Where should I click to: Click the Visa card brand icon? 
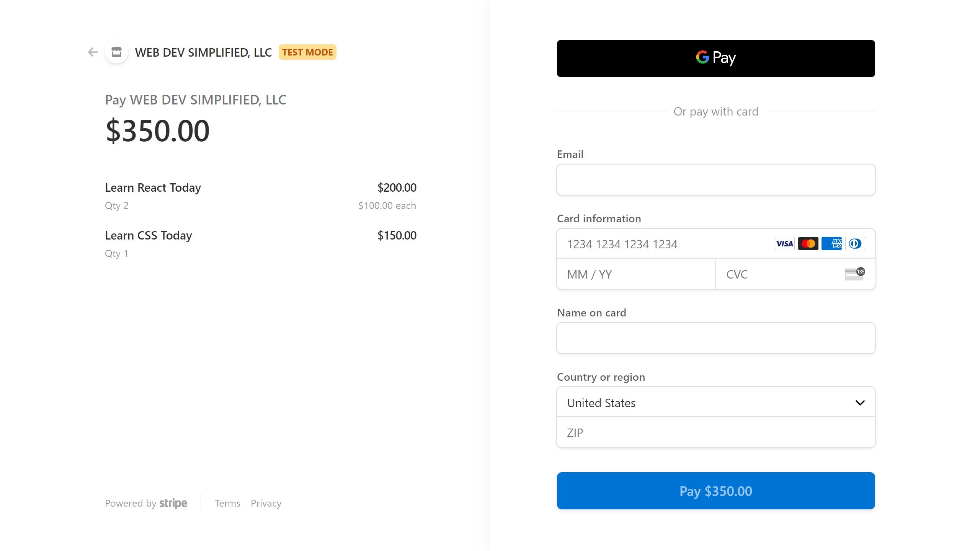784,244
